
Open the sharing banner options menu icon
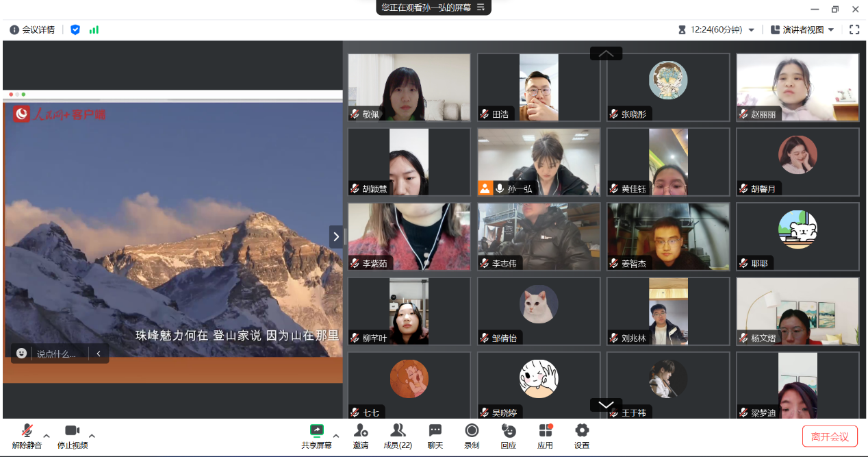click(x=481, y=8)
